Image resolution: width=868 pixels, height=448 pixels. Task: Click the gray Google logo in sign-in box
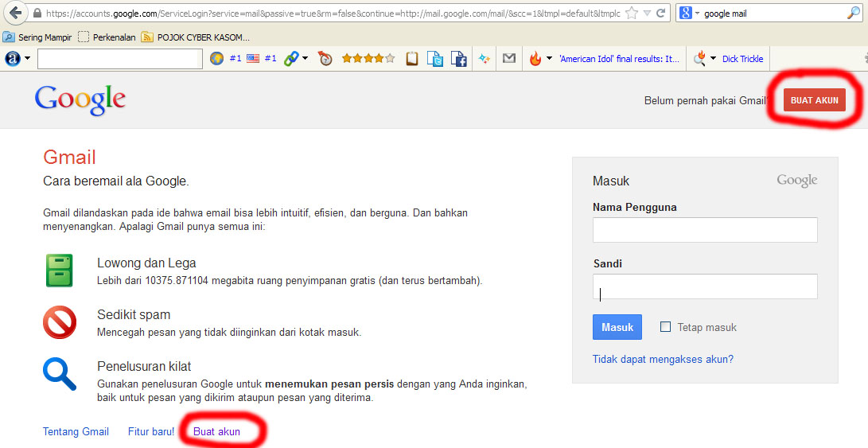coord(796,180)
